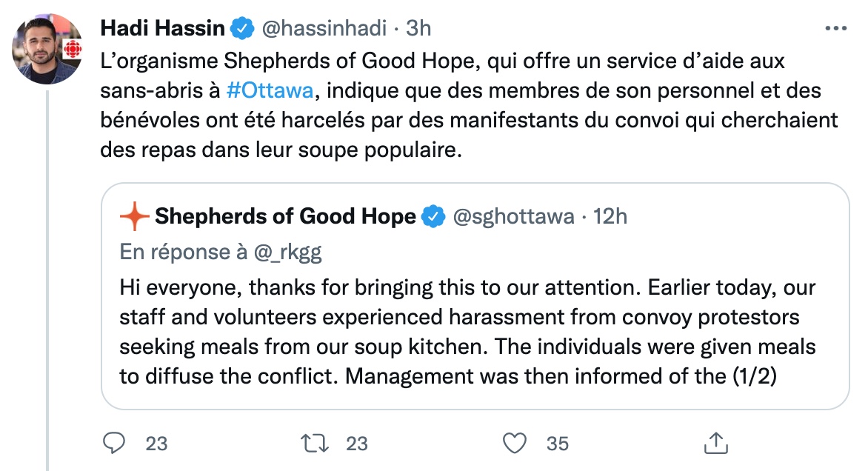
Task: Like the tweet with heart icon
Action: point(515,443)
